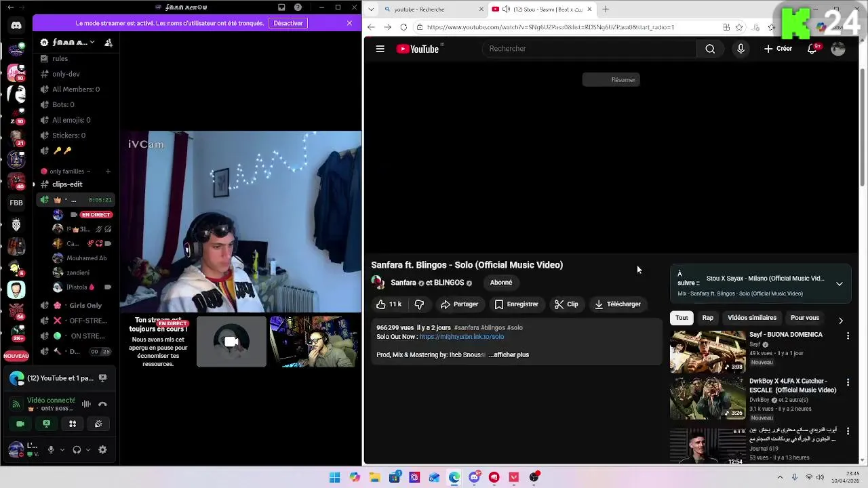Click the Partager button
Viewport: 868px width, 488px height.
pos(459,304)
